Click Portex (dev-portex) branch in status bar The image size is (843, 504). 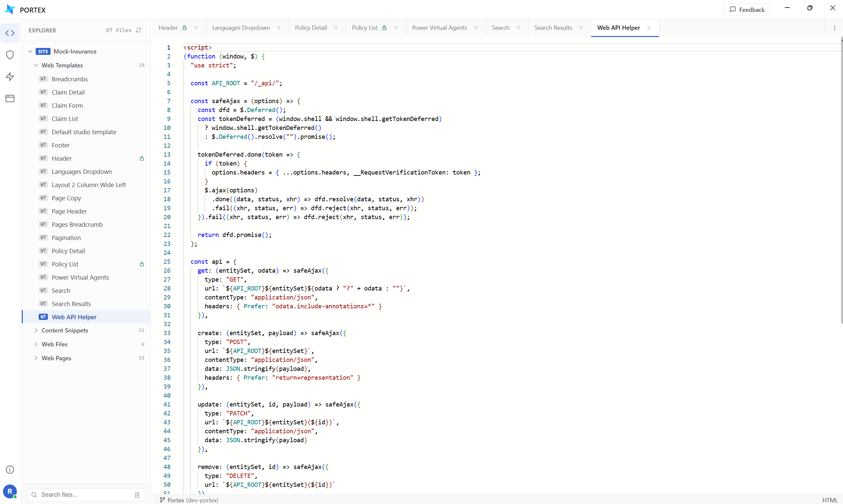click(189, 500)
